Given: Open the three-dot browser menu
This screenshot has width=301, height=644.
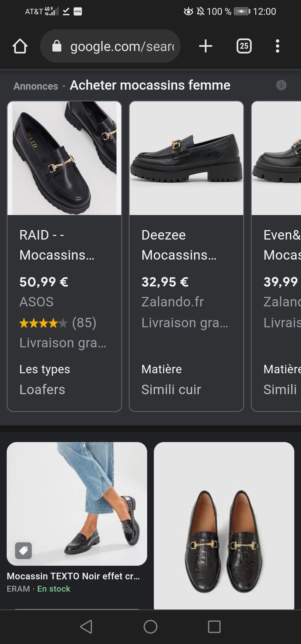Looking at the screenshot, I should [x=277, y=46].
